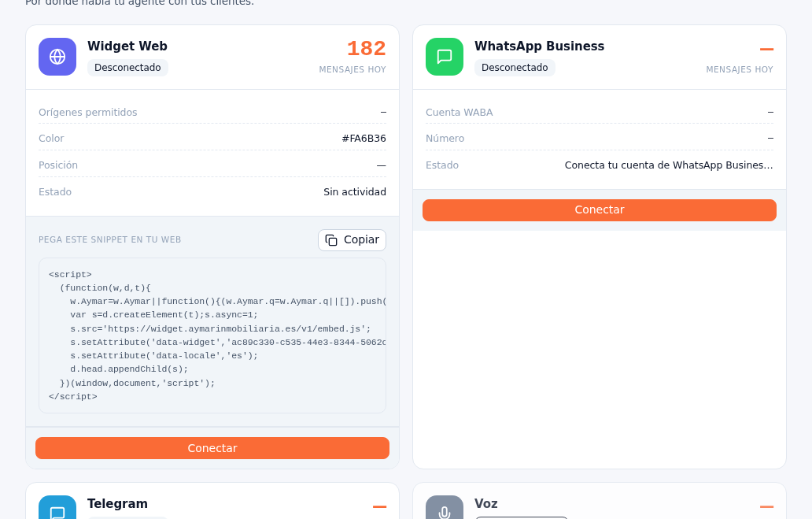Click the embed.js URL line in snippet
This screenshot has width=812, height=519.
click(220, 328)
